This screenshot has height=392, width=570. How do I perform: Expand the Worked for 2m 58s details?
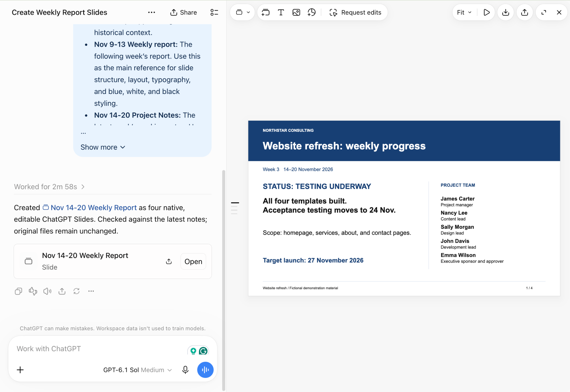[x=49, y=187]
